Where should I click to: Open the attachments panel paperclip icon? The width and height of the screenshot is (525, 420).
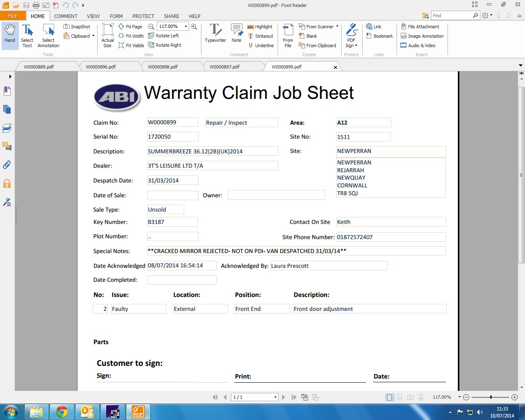(7, 165)
